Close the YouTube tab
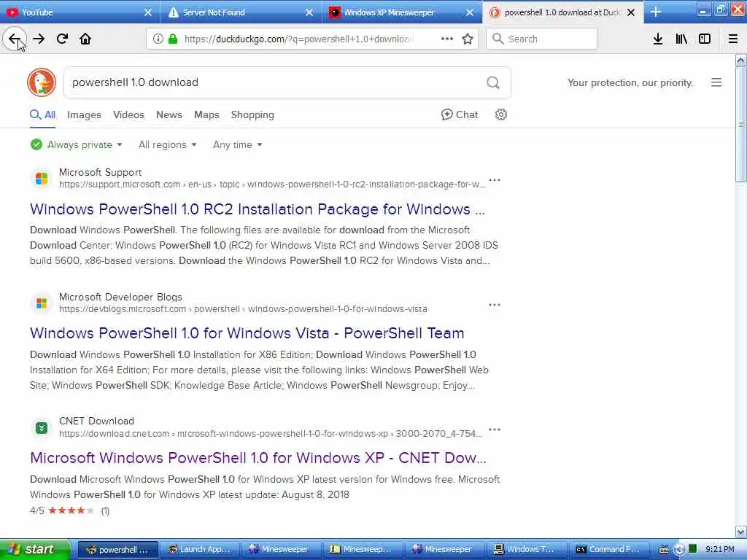The image size is (747, 560). click(148, 12)
